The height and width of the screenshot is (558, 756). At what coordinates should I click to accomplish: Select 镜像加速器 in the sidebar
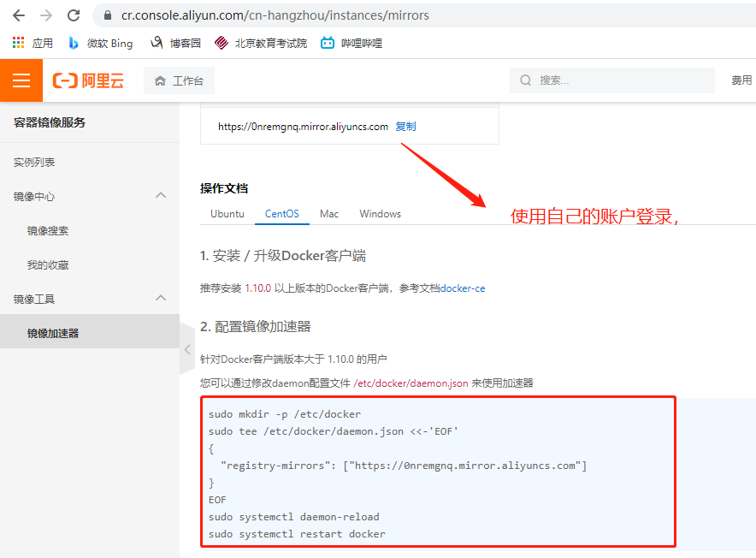click(x=90, y=333)
